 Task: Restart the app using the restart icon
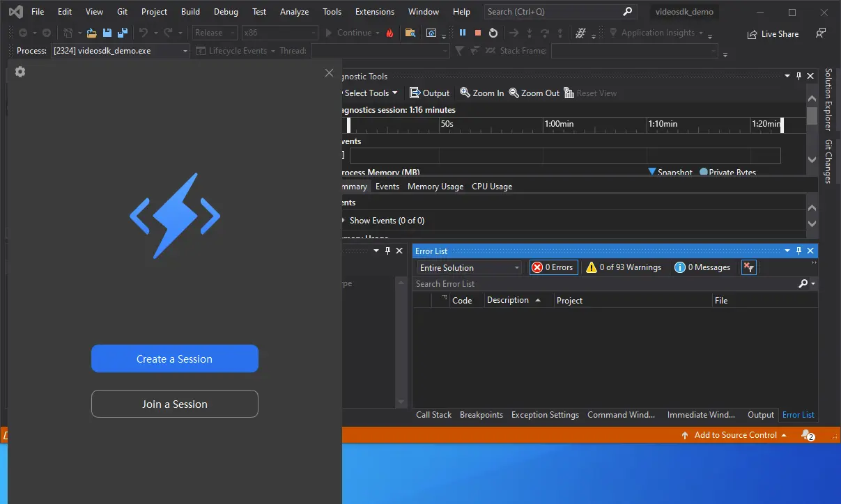coord(493,32)
